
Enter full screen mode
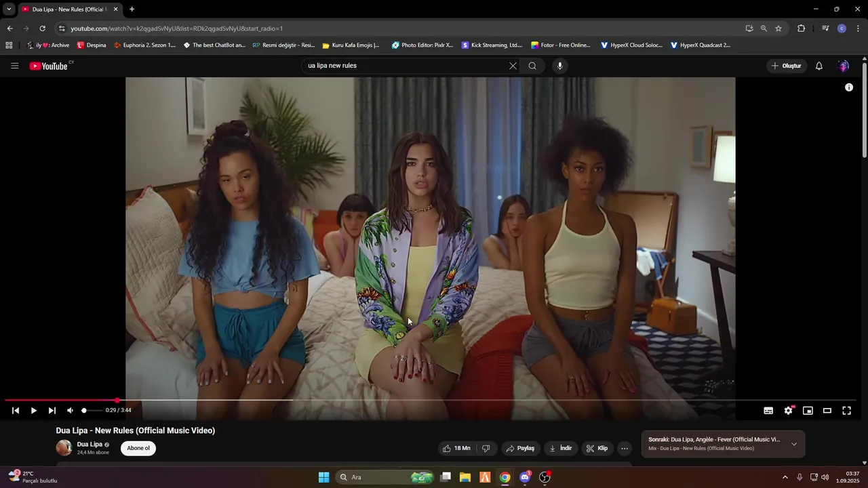tap(846, 410)
